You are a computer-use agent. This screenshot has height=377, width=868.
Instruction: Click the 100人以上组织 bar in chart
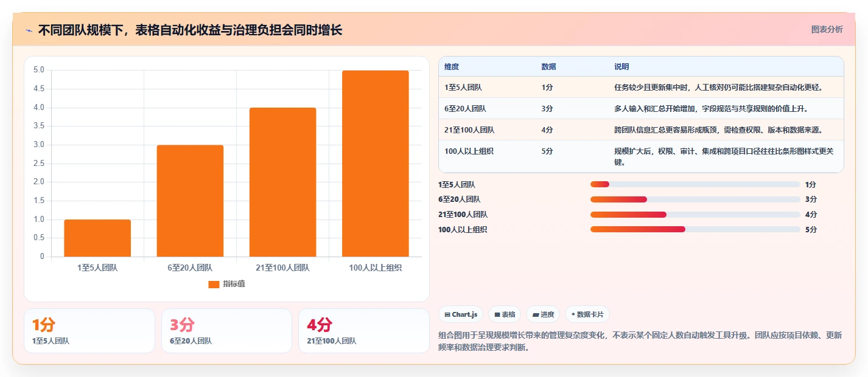pos(375,164)
